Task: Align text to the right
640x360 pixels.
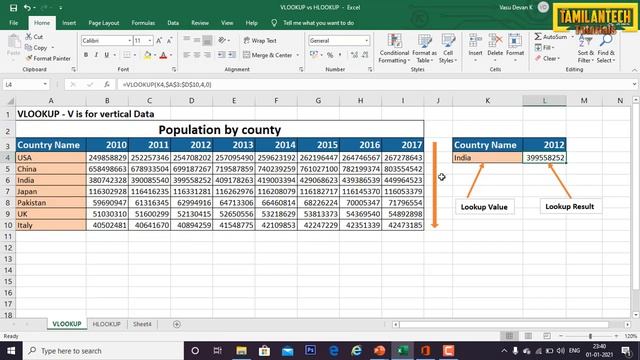Action: (207, 55)
